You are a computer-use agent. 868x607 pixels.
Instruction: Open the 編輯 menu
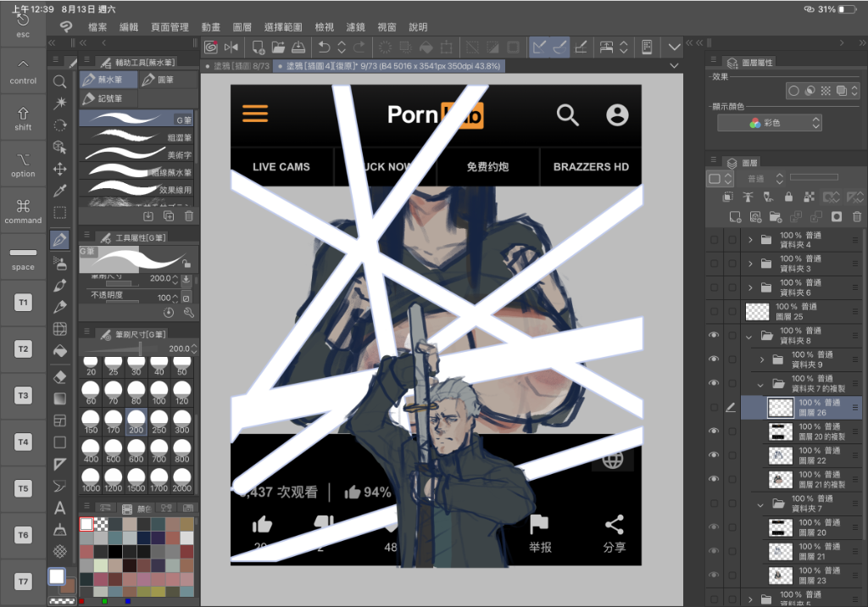point(129,27)
